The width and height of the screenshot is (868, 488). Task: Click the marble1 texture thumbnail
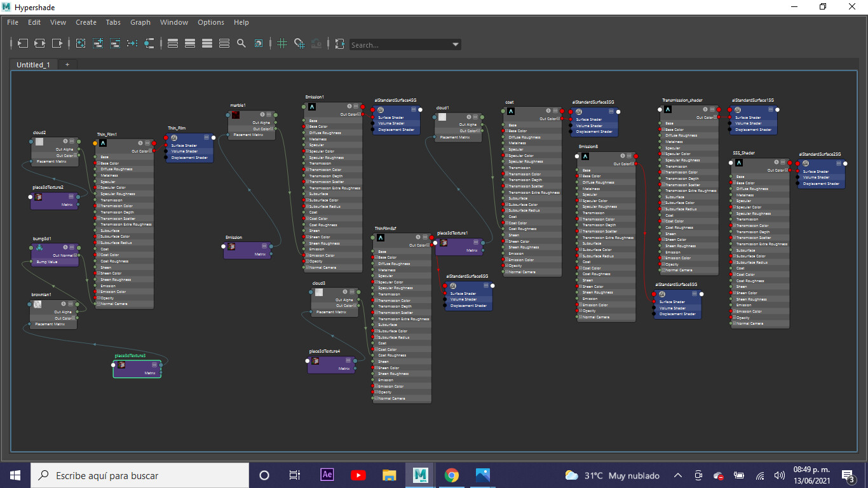(235, 116)
